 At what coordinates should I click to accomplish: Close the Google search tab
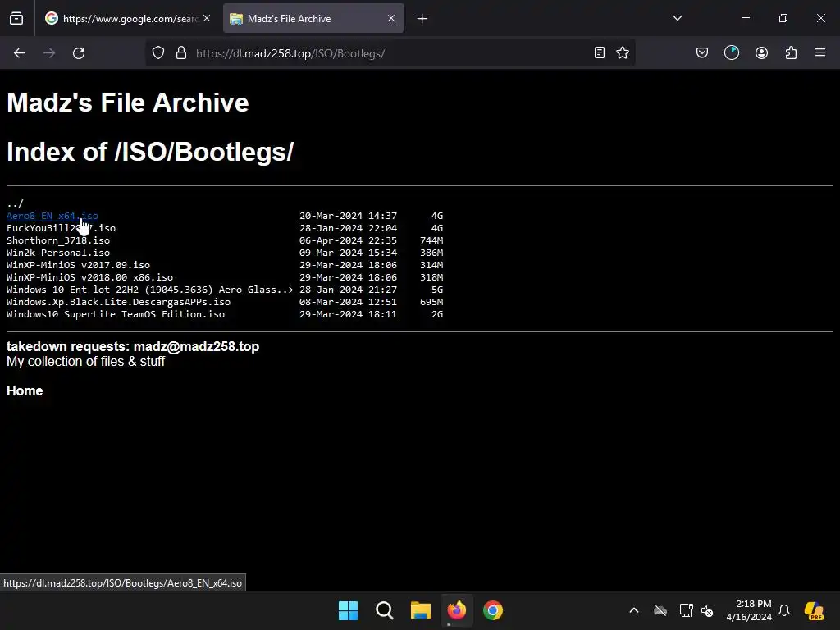pyautogui.click(x=207, y=18)
